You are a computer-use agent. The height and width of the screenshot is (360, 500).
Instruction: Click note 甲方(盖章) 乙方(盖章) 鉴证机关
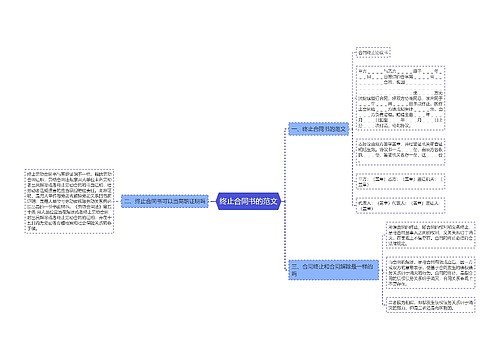(x=400, y=181)
